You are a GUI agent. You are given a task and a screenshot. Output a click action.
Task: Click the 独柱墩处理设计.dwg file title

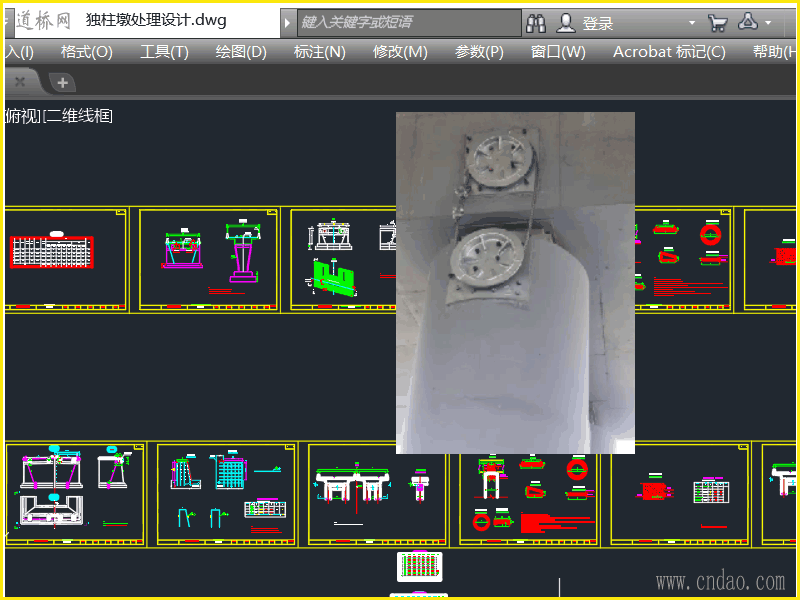coord(156,20)
